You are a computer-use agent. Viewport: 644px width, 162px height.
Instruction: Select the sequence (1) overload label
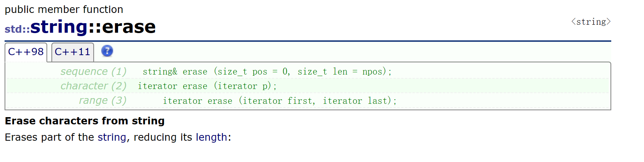[93, 71]
